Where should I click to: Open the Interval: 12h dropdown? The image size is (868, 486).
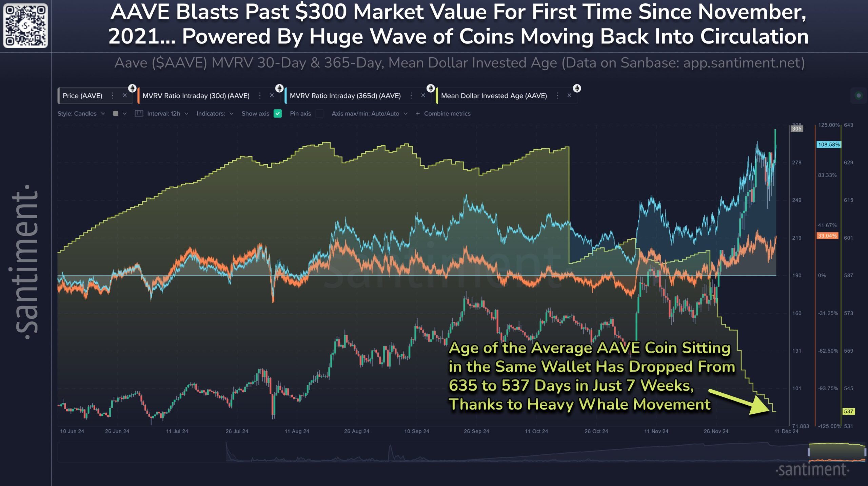166,113
